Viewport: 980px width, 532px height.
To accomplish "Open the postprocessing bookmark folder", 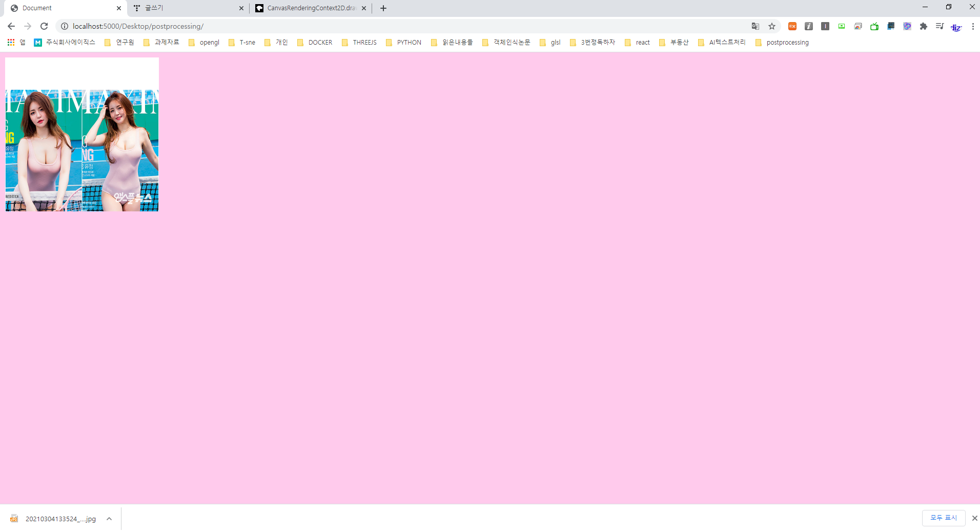I will tap(782, 43).
